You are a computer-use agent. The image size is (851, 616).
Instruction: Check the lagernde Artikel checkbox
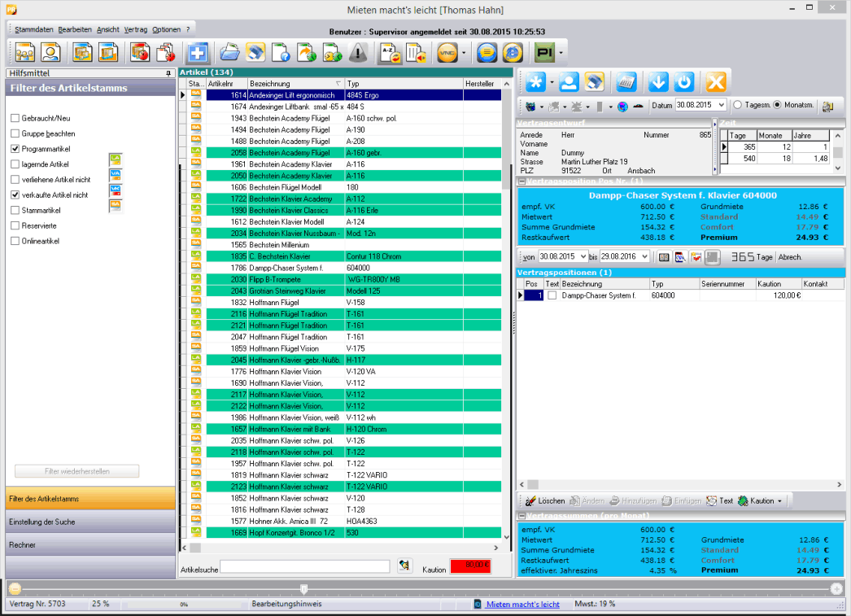point(15,164)
